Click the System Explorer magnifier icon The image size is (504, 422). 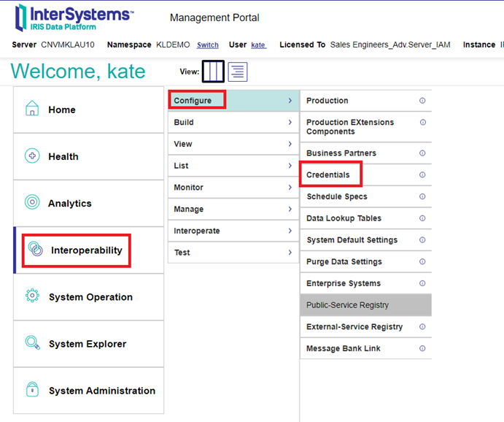(32, 344)
